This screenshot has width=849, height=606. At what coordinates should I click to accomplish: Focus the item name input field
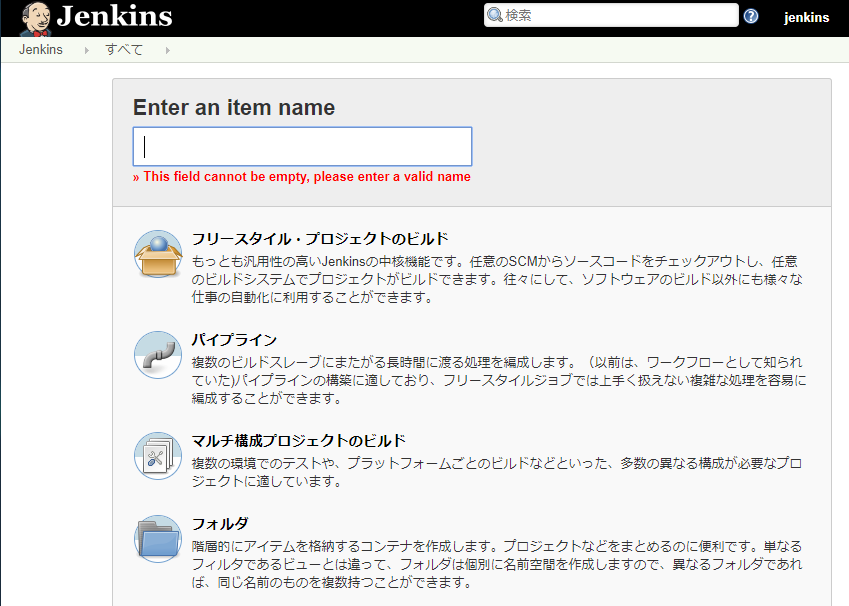click(x=302, y=146)
